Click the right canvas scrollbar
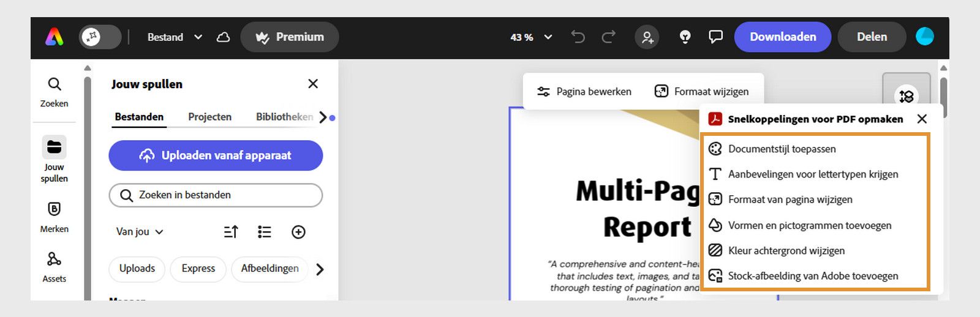This screenshot has height=317, width=980. coord(944,97)
